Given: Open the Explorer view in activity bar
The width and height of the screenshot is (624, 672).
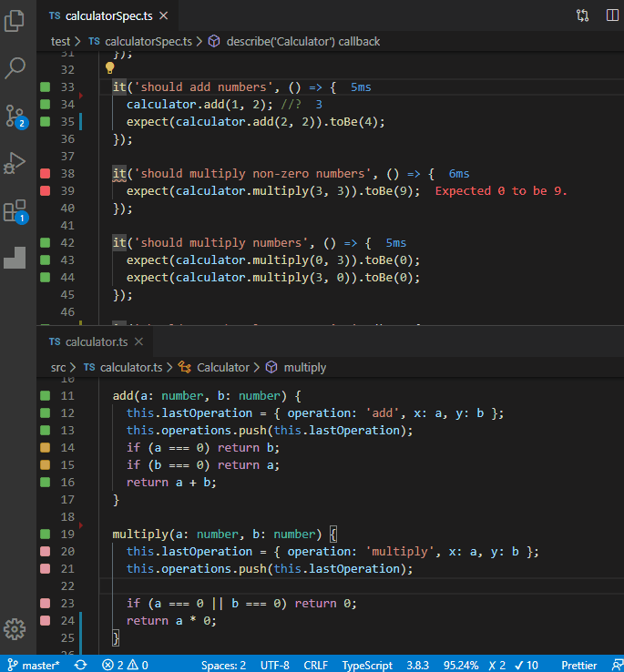Looking at the screenshot, I should 15,19.
